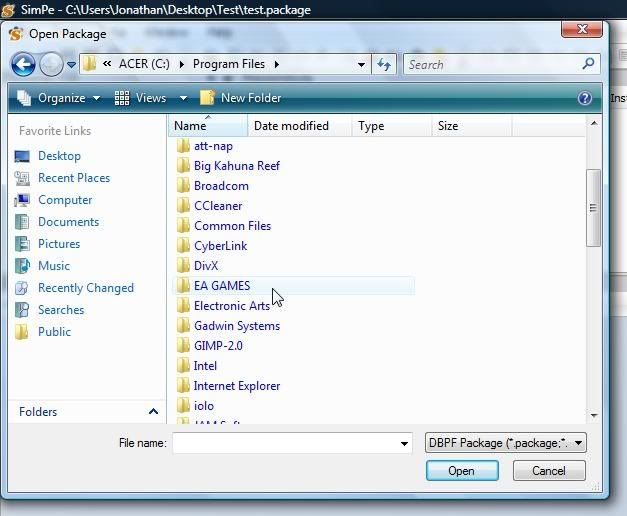
Task: Expand arrow after Program Files in path
Action: (277, 64)
